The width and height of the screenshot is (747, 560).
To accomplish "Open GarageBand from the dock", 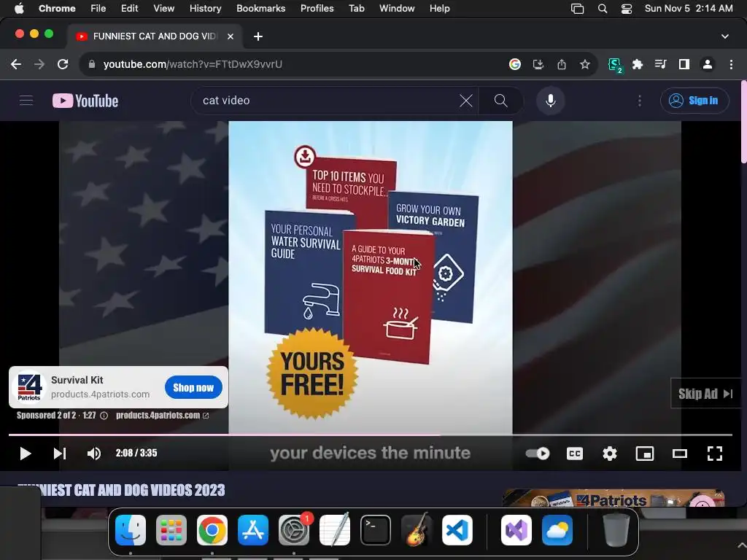I will tap(417, 530).
